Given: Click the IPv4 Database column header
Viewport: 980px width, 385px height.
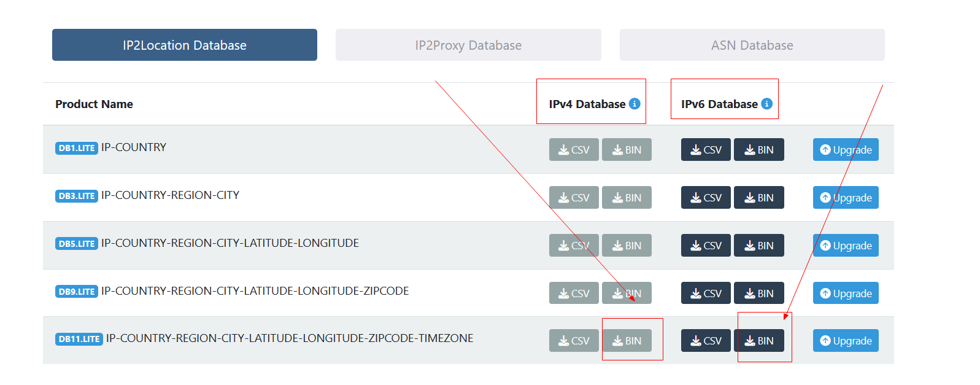Looking at the screenshot, I should point(587,104).
